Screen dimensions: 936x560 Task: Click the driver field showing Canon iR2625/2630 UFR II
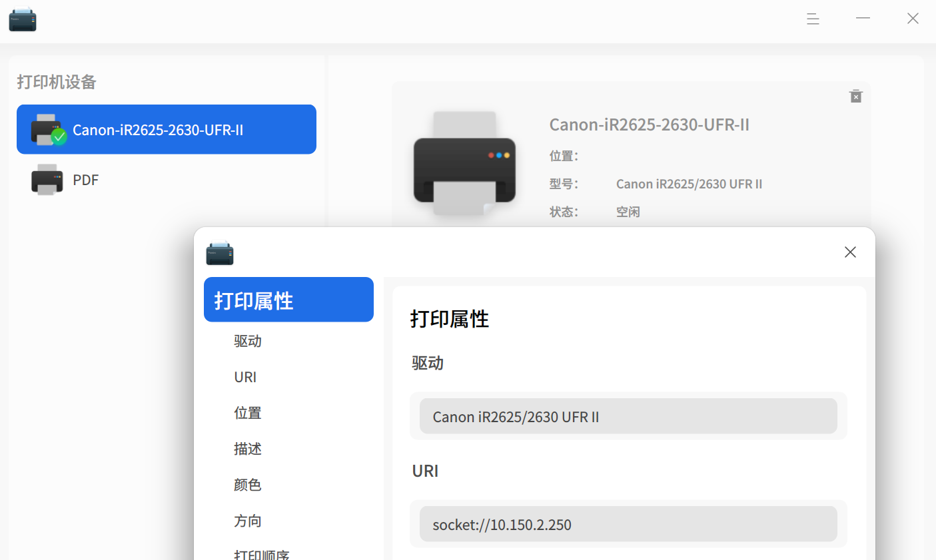[x=628, y=416]
